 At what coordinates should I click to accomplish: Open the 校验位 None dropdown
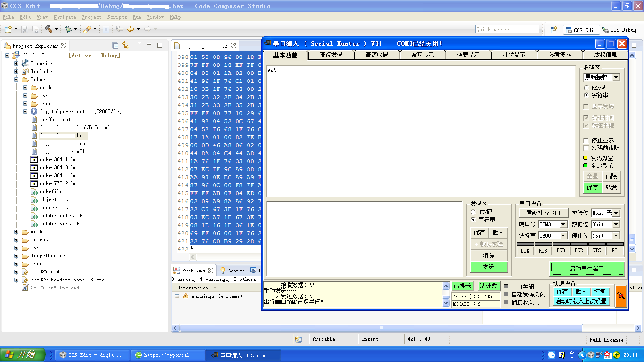[x=616, y=213]
